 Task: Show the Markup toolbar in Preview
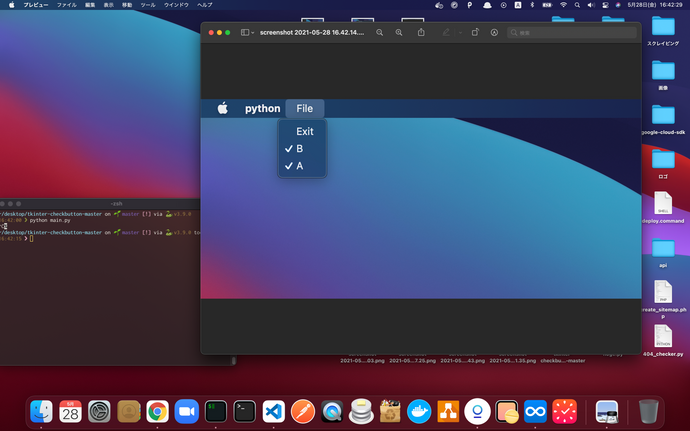[494, 33]
